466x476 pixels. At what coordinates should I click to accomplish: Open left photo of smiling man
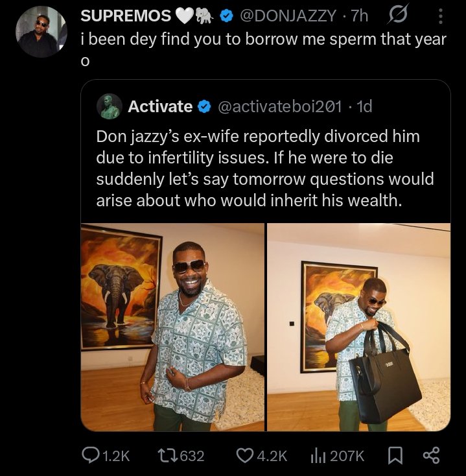pos(172,327)
